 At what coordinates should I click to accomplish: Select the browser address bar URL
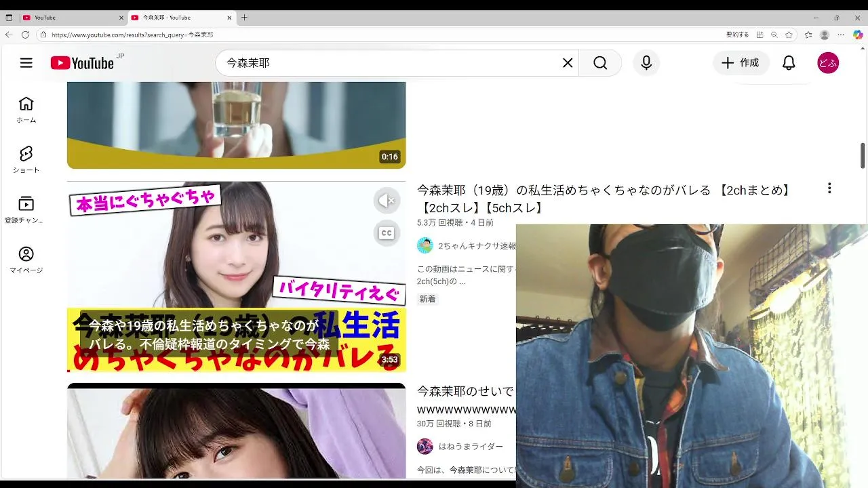[x=132, y=35]
